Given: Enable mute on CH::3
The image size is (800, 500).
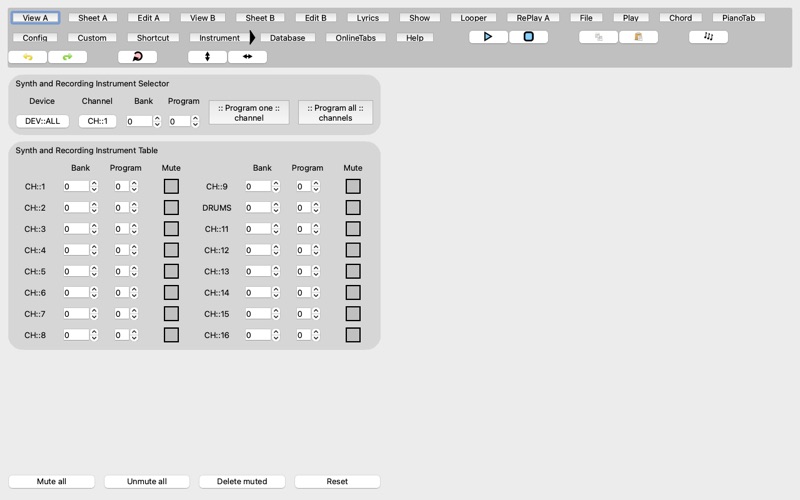Looking at the screenshot, I should [171, 229].
